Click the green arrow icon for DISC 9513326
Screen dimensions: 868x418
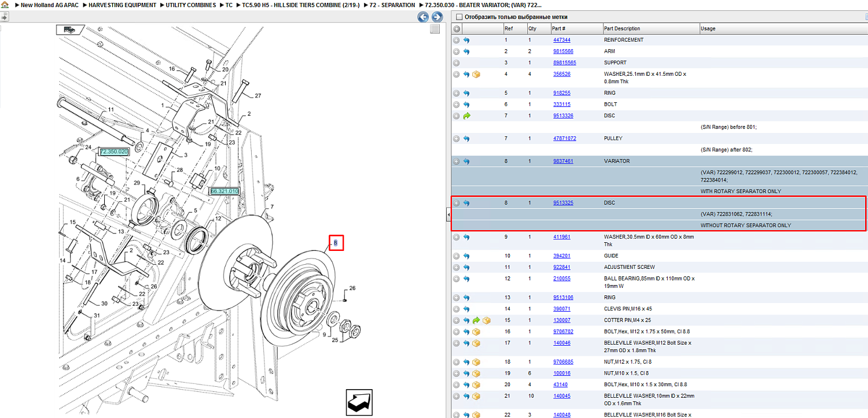pyautogui.click(x=466, y=116)
